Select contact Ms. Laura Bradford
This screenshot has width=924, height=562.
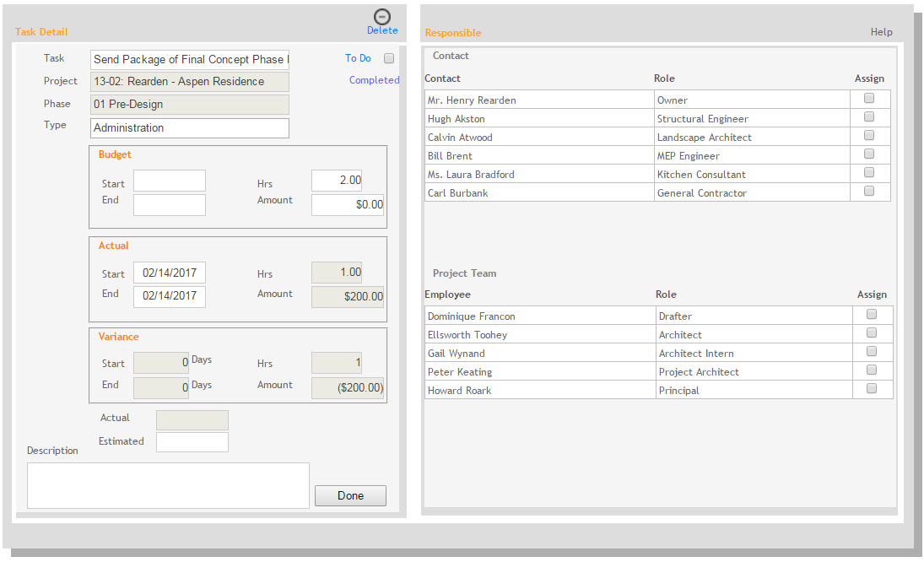point(471,175)
